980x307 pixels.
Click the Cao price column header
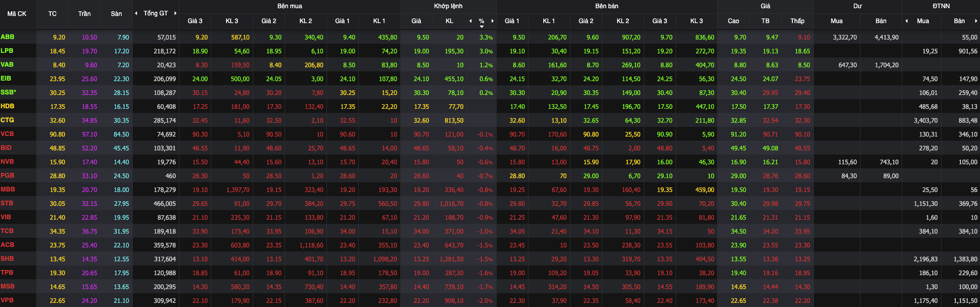pyautogui.click(x=733, y=21)
